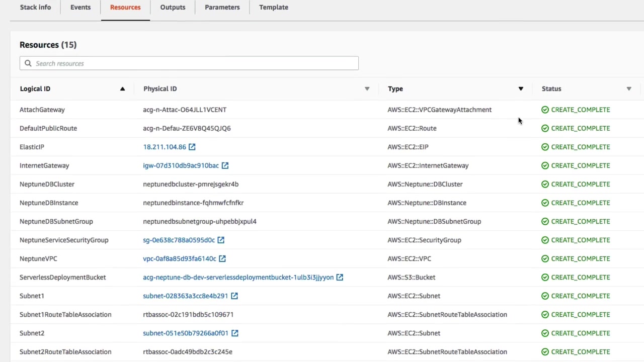Open the Outputs tab
This screenshot has height=362, width=644.
[x=173, y=8]
